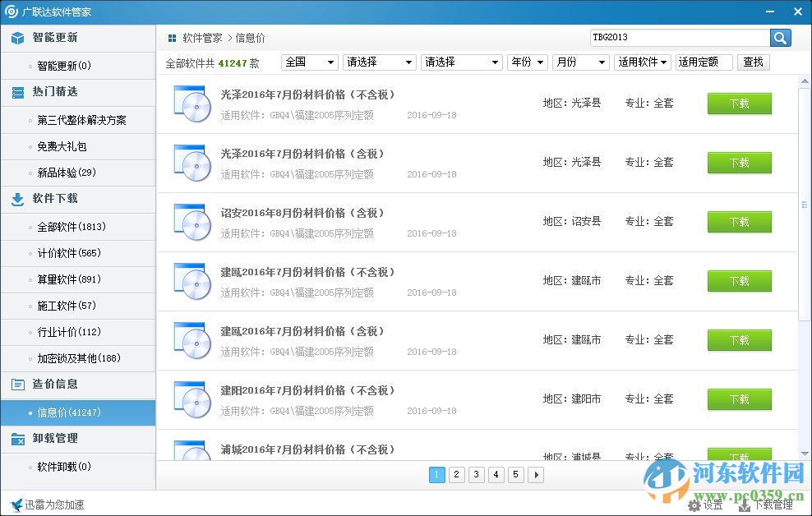The image size is (812, 516).
Task: Open the 设置 settings gear icon
Action: coord(695,504)
